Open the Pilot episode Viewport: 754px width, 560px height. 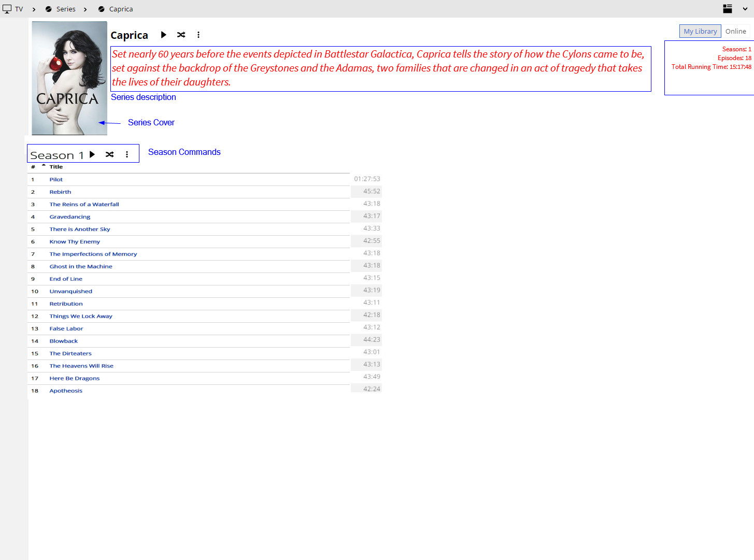(x=56, y=179)
